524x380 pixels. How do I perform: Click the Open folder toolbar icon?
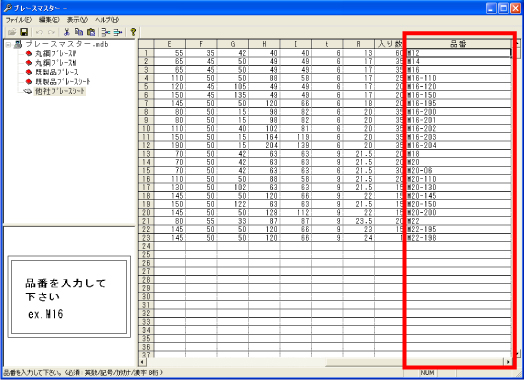click(x=12, y=32)
